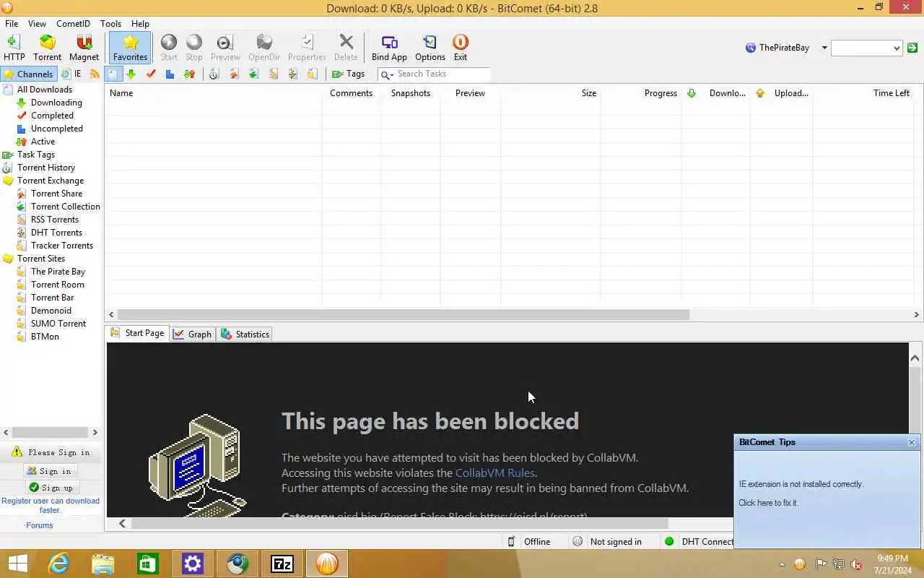Open Bind App from toolbar
Image resolution: width=924 pixels, height=578 pixels.
point(389,48)
